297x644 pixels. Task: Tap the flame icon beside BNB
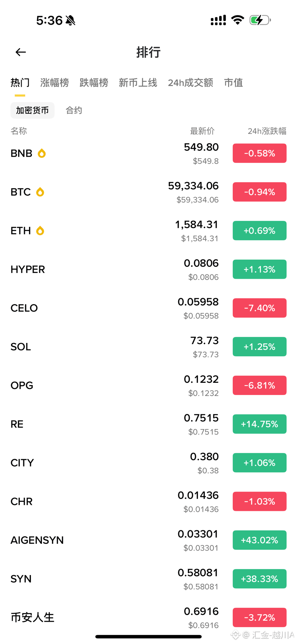tap(42, 154)
